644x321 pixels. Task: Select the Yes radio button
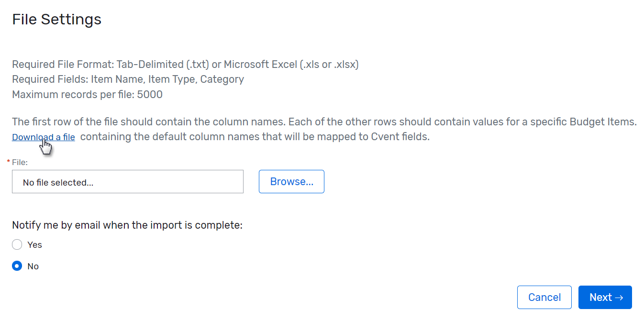coord(17,244)
